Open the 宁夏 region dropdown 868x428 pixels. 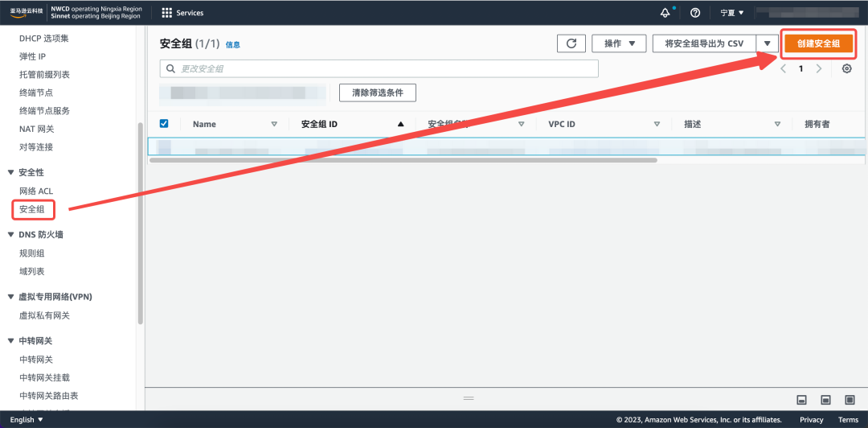point(732,13)
